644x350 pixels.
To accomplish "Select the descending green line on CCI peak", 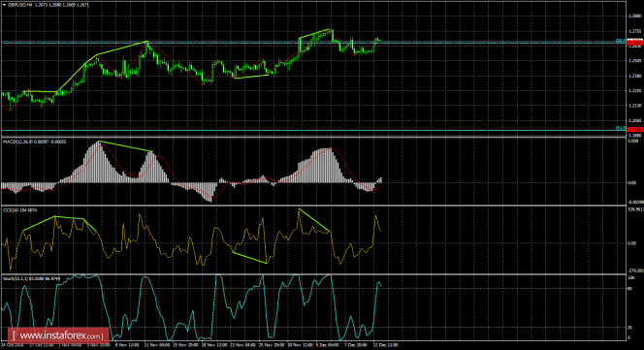I will point(314,221).
